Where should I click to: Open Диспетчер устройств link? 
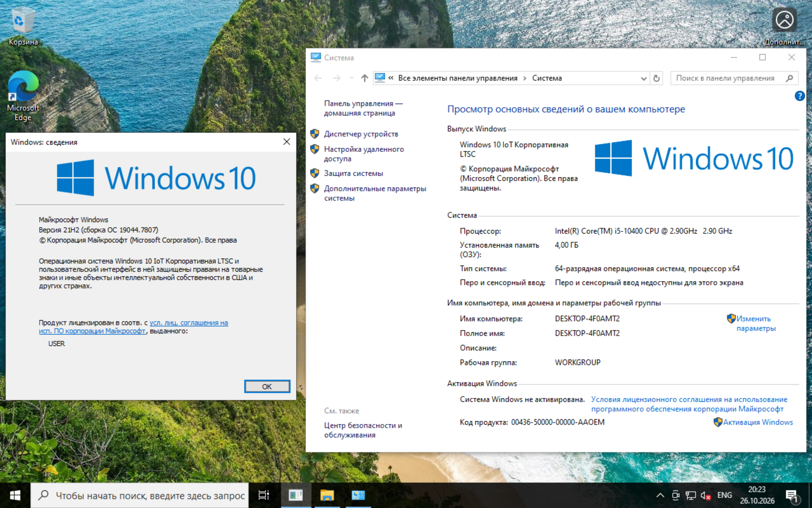pyautogui.click(x=361, y=134)
